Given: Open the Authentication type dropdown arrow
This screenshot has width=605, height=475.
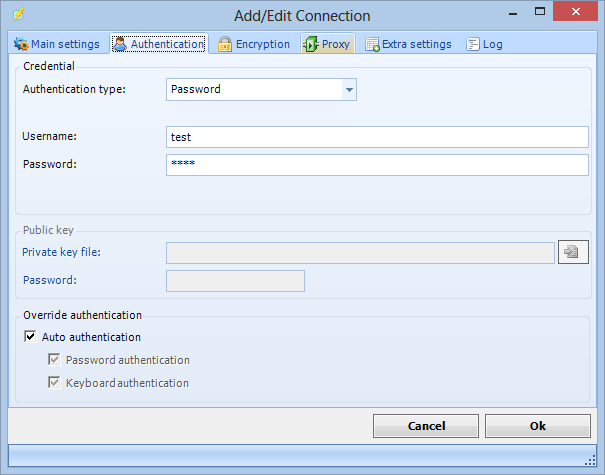Looking at the screenshot, I should pos(349,90).
